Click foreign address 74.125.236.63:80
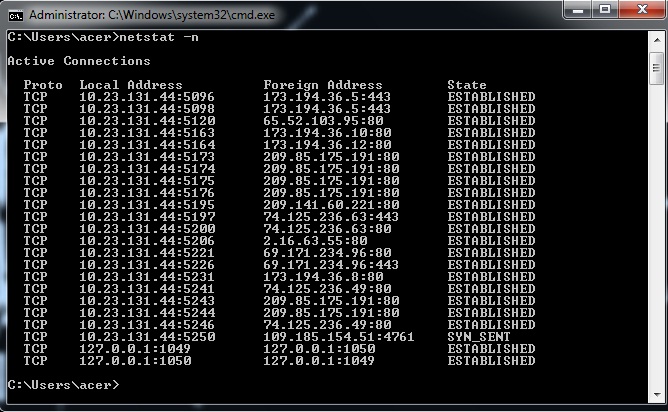The image size is (668, 412). 327,228
